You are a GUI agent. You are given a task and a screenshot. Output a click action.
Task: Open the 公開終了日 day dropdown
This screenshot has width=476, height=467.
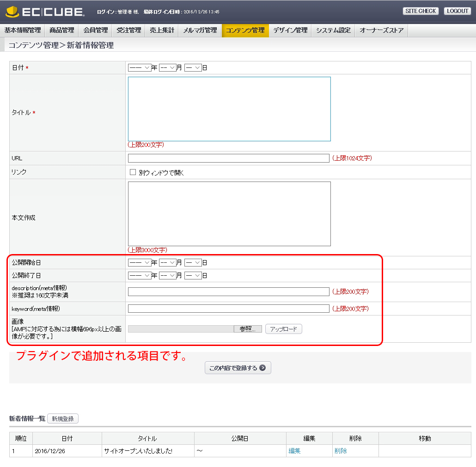[x=193, y=275]
